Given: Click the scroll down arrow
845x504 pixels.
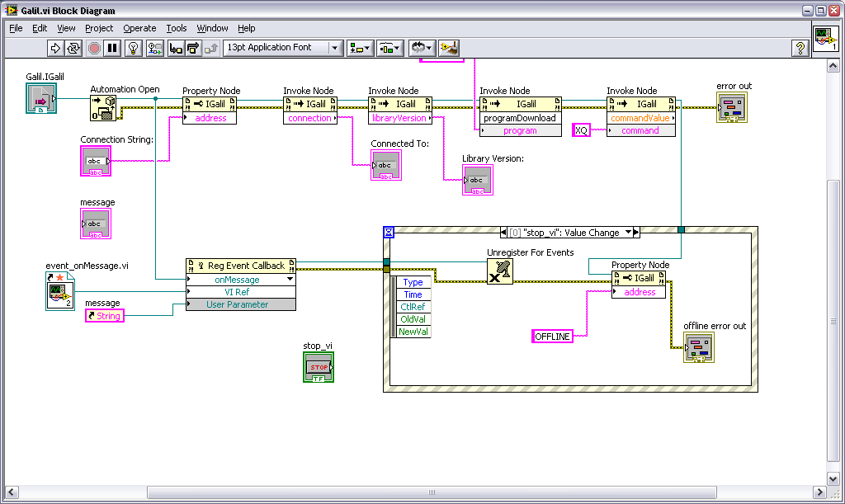Looking at the screenshot, I should 833,478.
